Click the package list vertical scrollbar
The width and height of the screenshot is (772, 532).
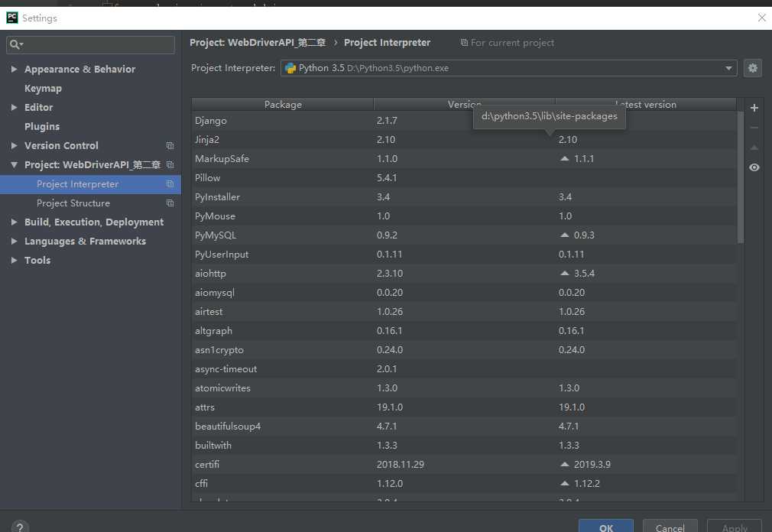click(740, 177)
